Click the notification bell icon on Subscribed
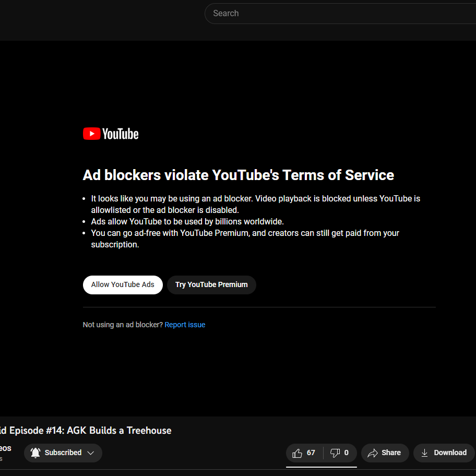Screen dimensions: 476x476 35,453
